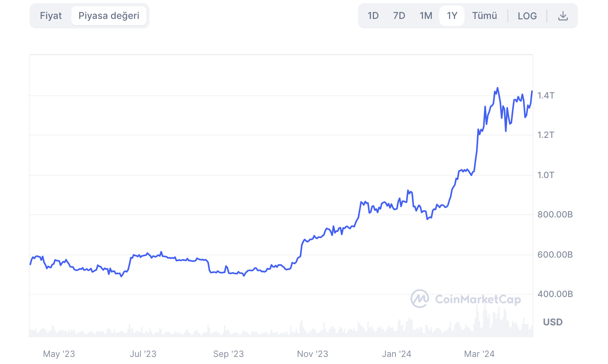Select the Tümü time range option

pos(485,15)
